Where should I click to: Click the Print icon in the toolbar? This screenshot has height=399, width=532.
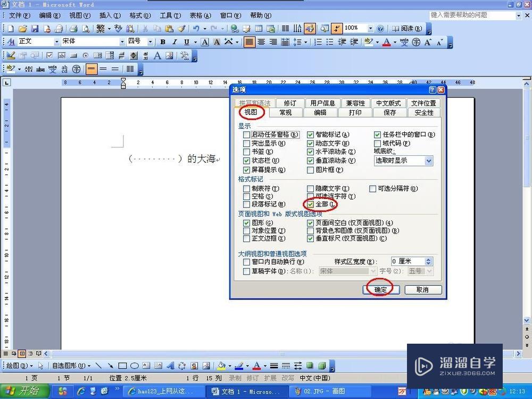73,29
